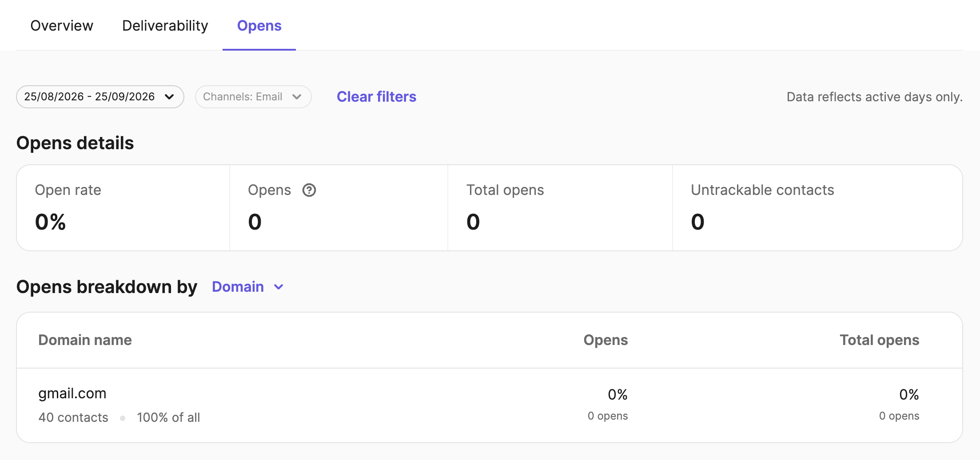Image resolution: width=980 pixels, height=460 pixels.
Task: Click the Opens metric card value
Action: tap(255, 222)
